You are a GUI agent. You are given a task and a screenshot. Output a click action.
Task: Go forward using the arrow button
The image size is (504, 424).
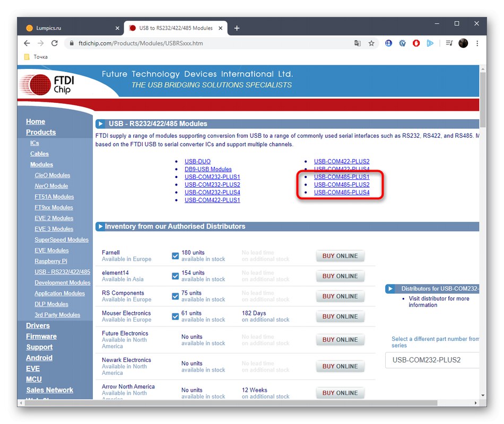[41, 43]
